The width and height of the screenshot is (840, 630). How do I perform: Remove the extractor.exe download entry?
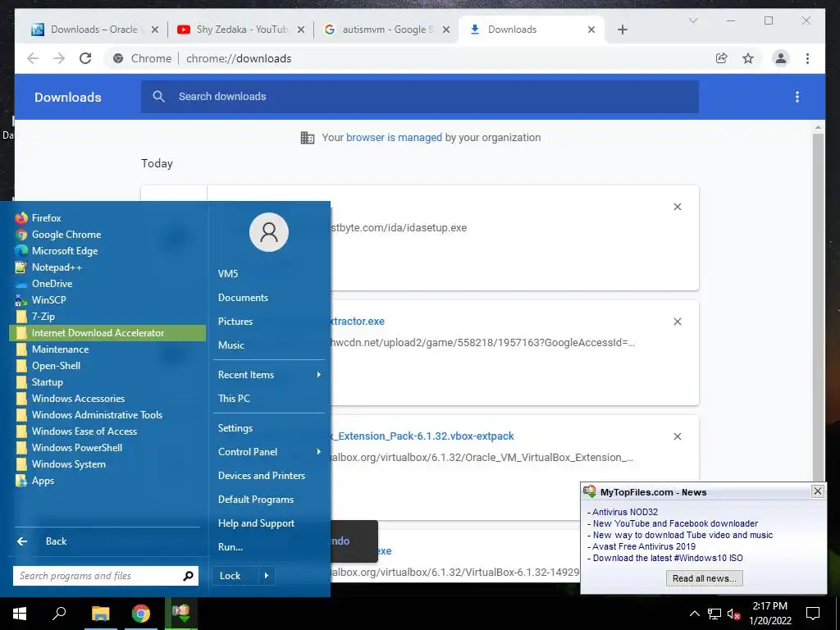(x=678, y=322)
